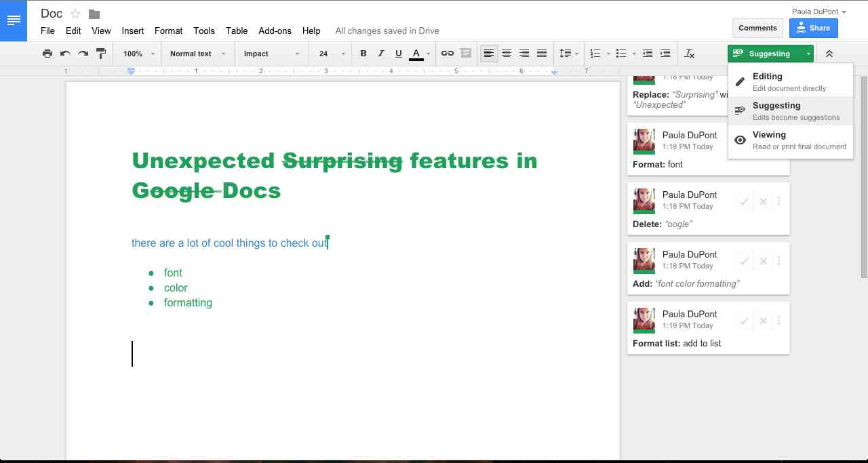Open line spacing options

click(568, 54)
